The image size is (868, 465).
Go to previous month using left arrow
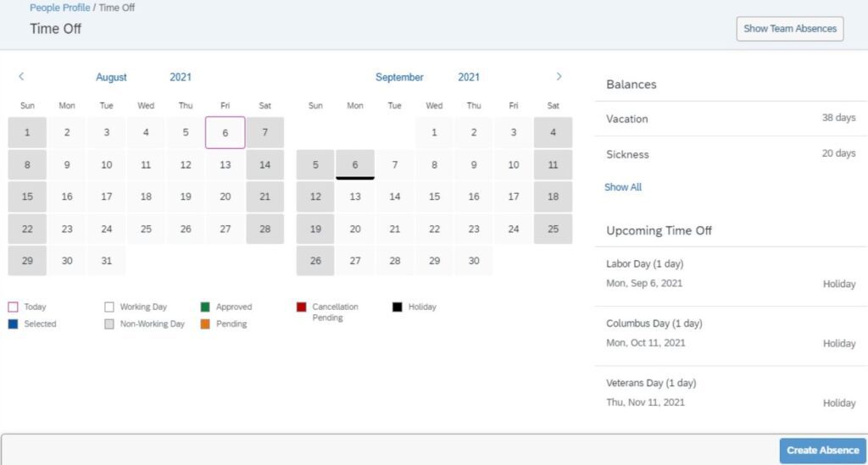(21, 76)
